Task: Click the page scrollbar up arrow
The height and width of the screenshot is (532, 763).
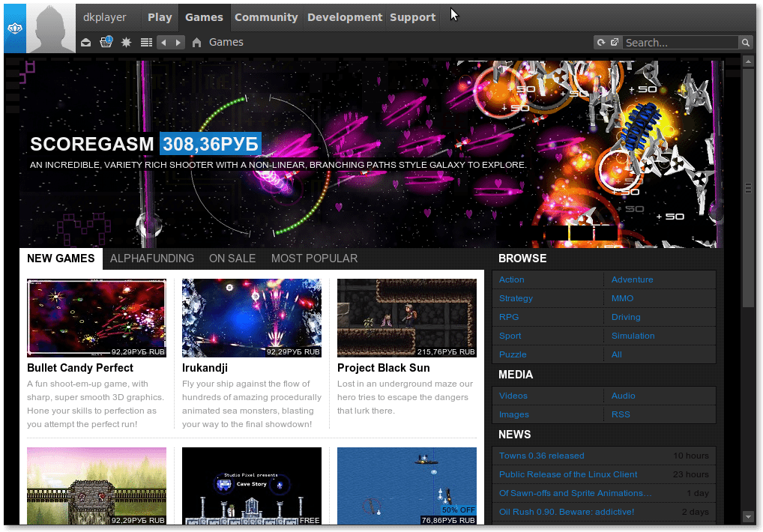Action: [x=748, y=61]
